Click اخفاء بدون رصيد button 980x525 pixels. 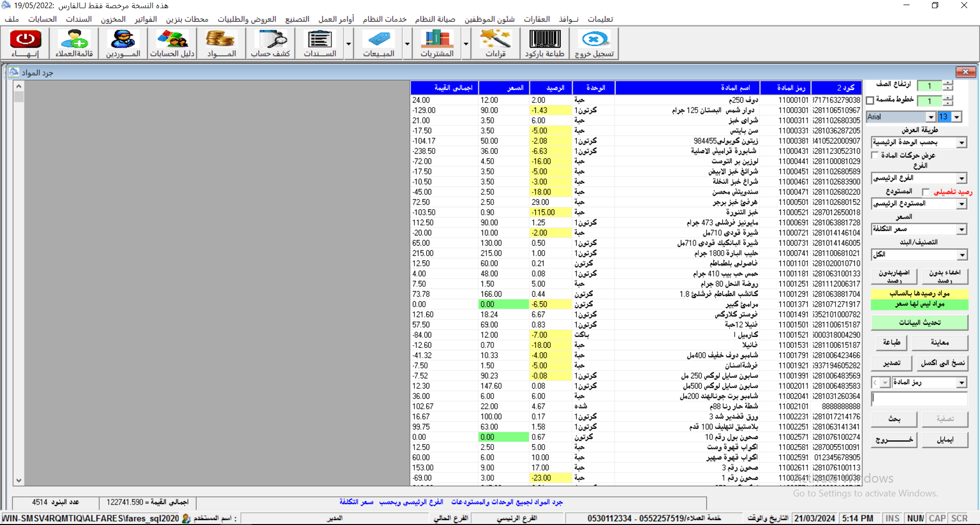[x=945, y=276]
